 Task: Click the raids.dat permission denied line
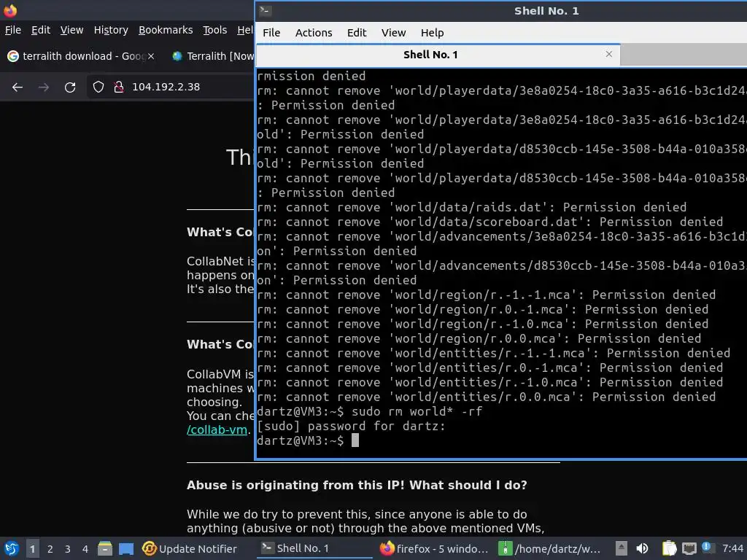click(472, 208)
